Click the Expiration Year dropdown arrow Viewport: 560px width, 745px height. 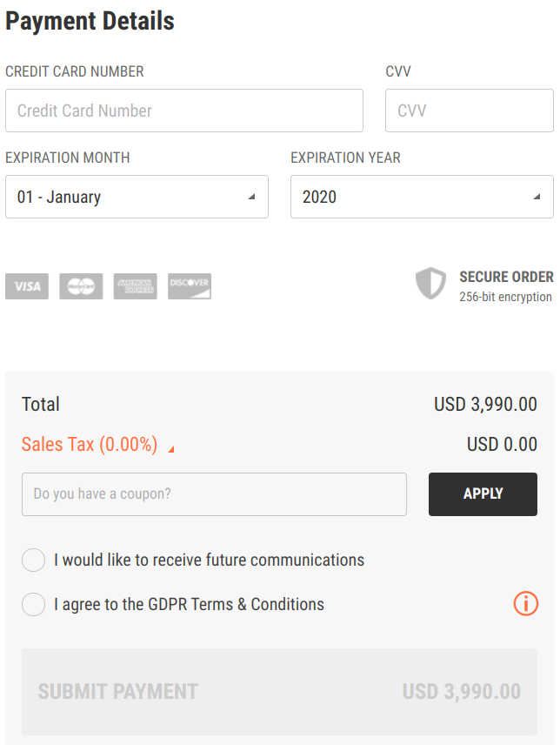pyautogui.click(x=537, y=197)
